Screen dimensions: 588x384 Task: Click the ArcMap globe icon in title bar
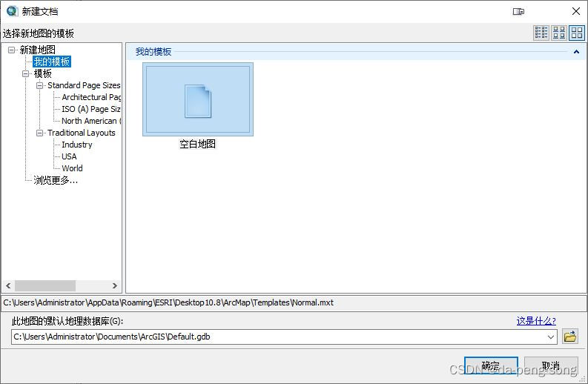point(12,11)
